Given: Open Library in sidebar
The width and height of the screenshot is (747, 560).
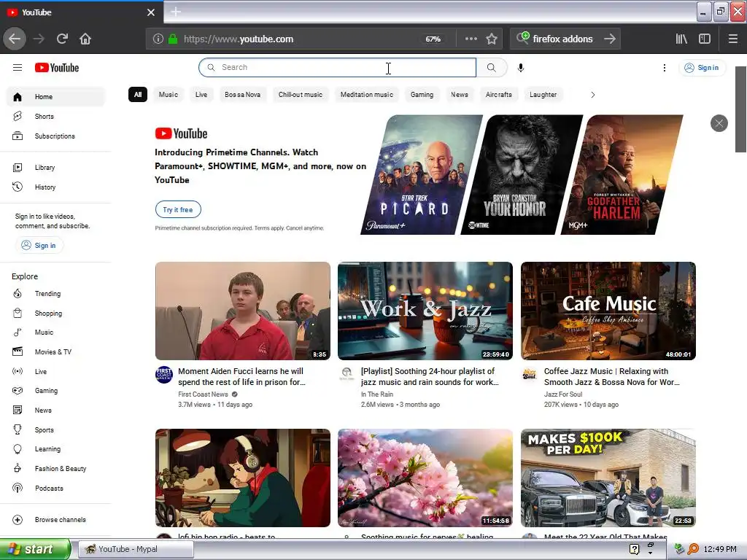Looking at the screenshot, I should click(55, 167).
